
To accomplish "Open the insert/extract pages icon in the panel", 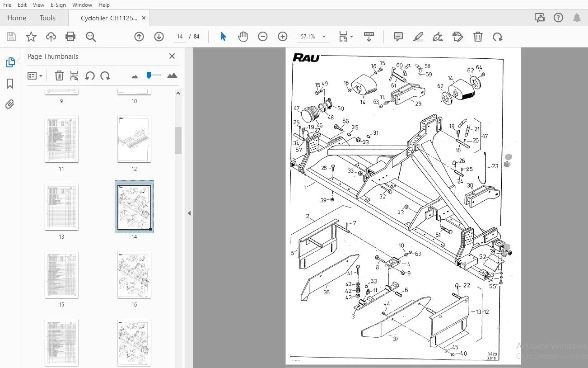I will point(75,75).
